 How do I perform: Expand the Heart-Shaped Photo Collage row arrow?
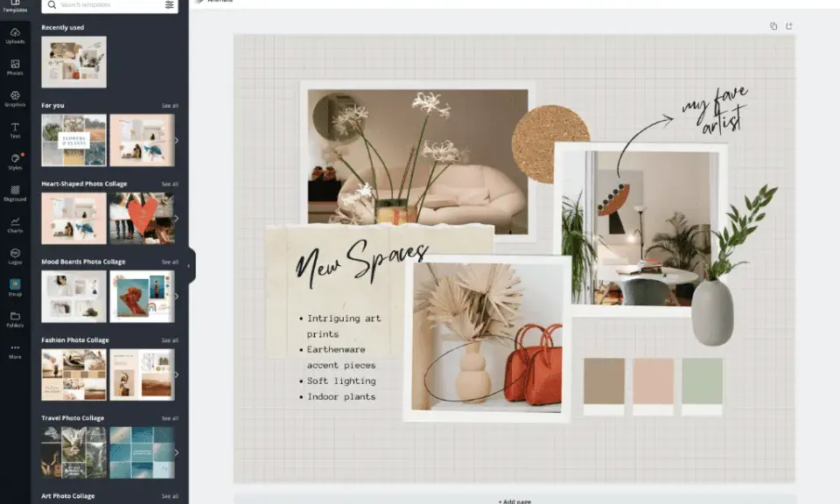(x=176, y=219)
